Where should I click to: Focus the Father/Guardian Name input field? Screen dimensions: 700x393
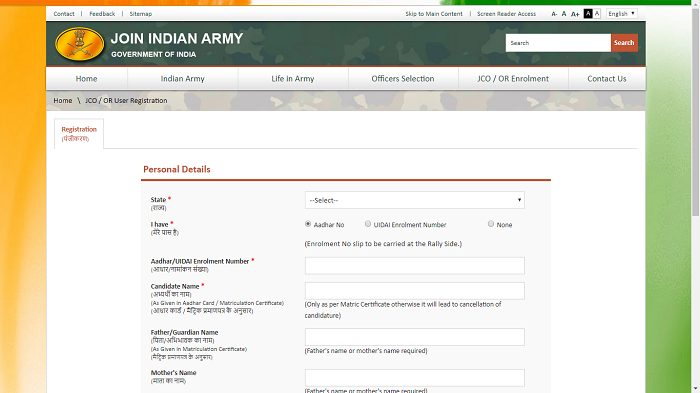(415, 337)
